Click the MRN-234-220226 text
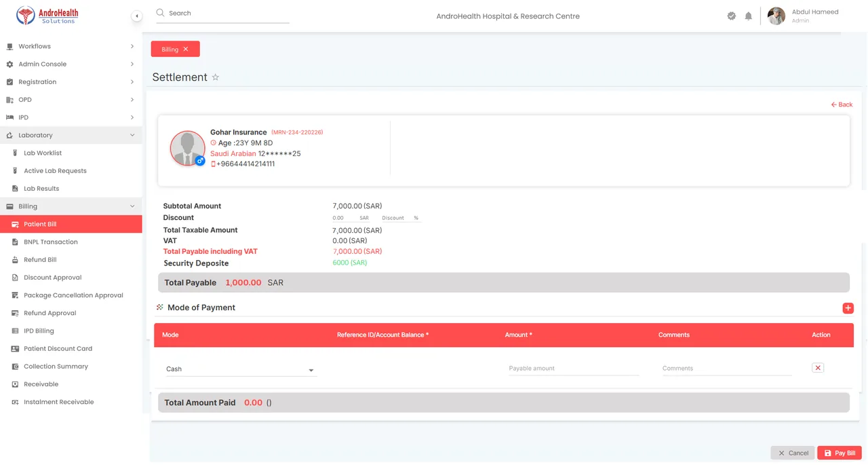 [297, 132]
